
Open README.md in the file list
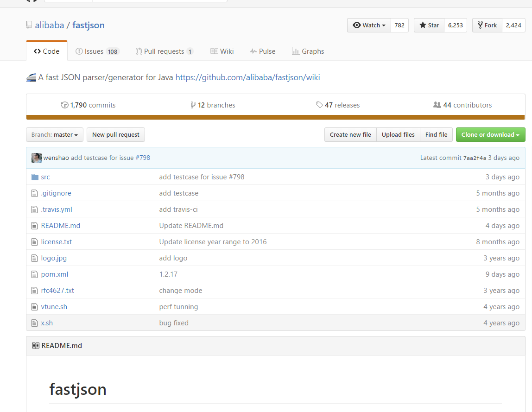[x=60, y=226]
